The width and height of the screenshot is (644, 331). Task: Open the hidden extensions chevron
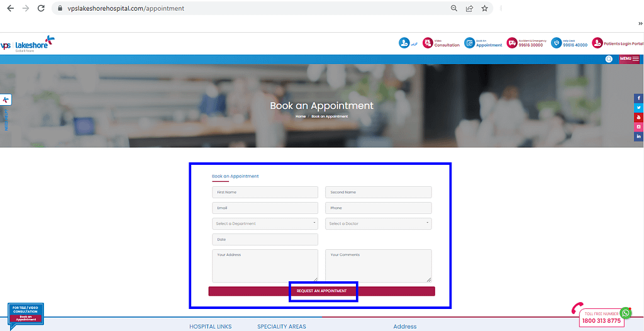(640, 23)
